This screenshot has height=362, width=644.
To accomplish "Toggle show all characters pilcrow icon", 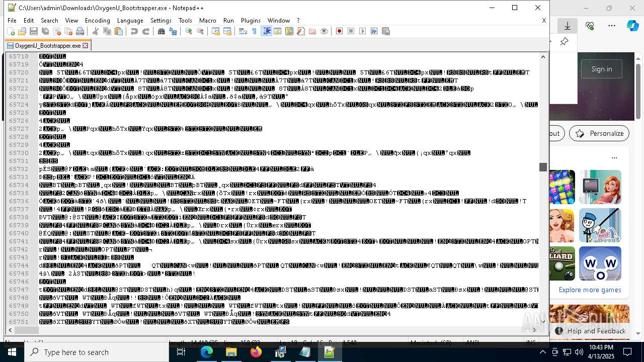I will (255, 31).
